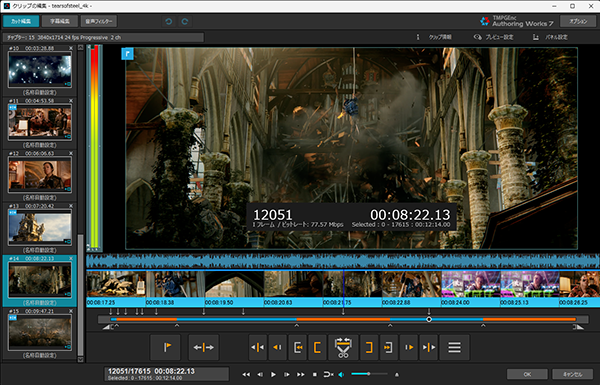The height and width of the screenshot is (385, 600).
Task: Confirm with the OK button
Action: tap(527, 374)
